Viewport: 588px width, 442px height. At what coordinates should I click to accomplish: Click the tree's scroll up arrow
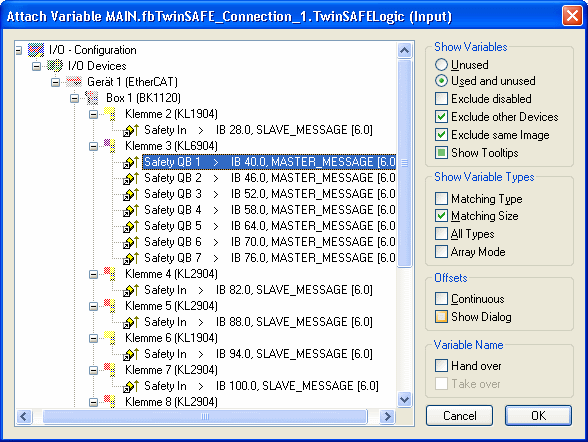pyautogui.click(x=404, y=50)
